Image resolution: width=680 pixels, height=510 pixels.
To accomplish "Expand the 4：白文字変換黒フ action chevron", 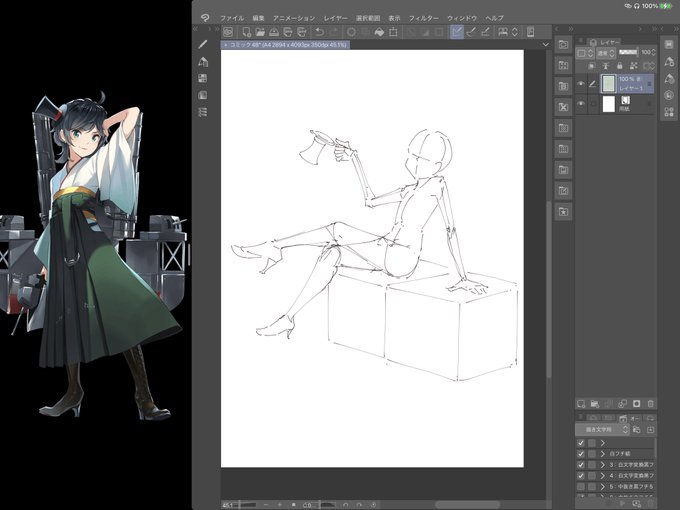I will coord(602,476).
